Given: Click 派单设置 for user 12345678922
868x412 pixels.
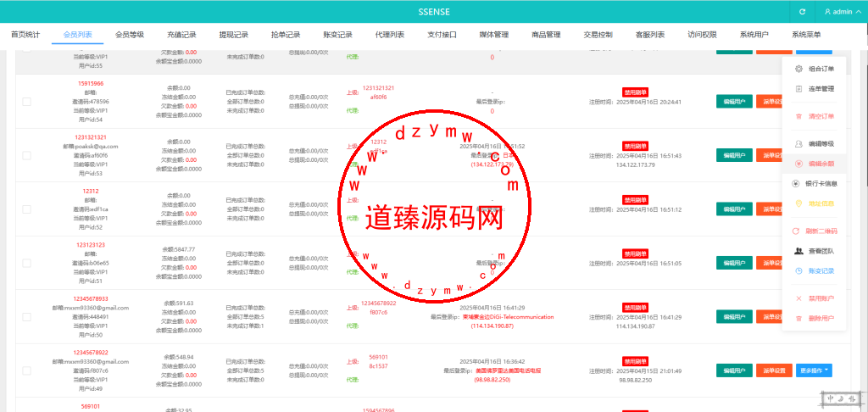Looking at the screenshot, I should pyautogui.click(x=774, y=370).
